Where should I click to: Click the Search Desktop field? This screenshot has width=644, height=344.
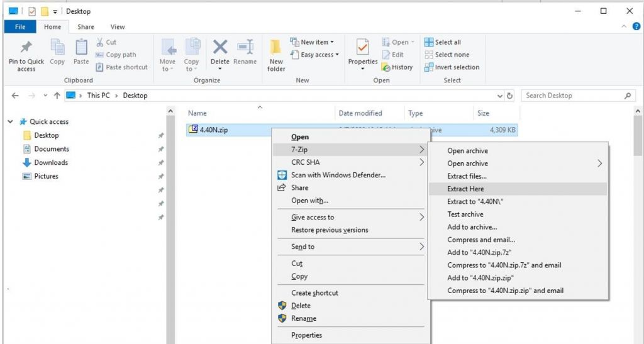572,96
